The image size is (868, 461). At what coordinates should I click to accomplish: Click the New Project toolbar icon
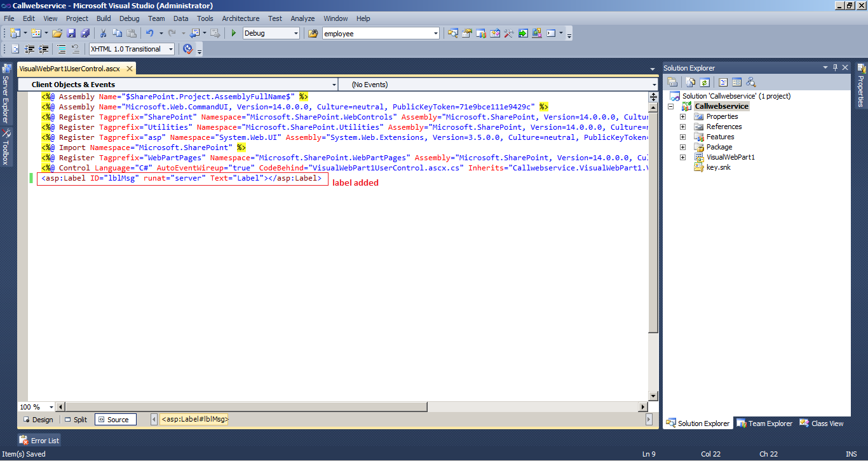[x=15, y=33]
